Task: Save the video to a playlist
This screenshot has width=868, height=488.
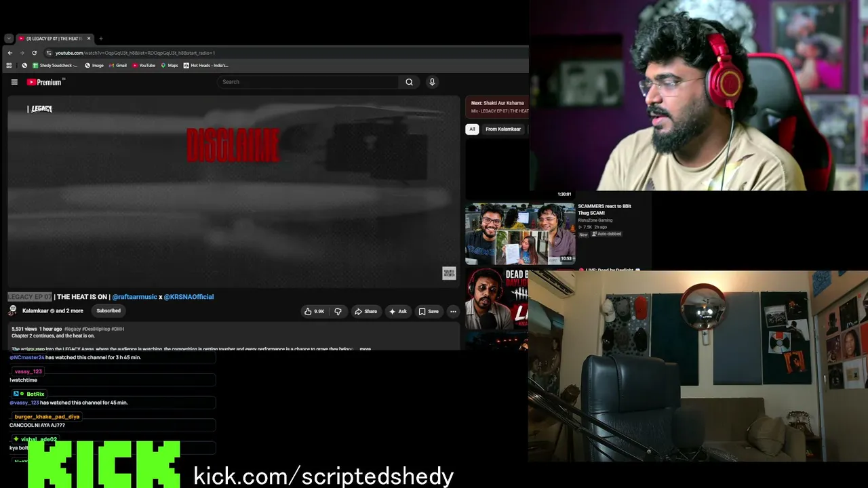Action: coord(428,311)
